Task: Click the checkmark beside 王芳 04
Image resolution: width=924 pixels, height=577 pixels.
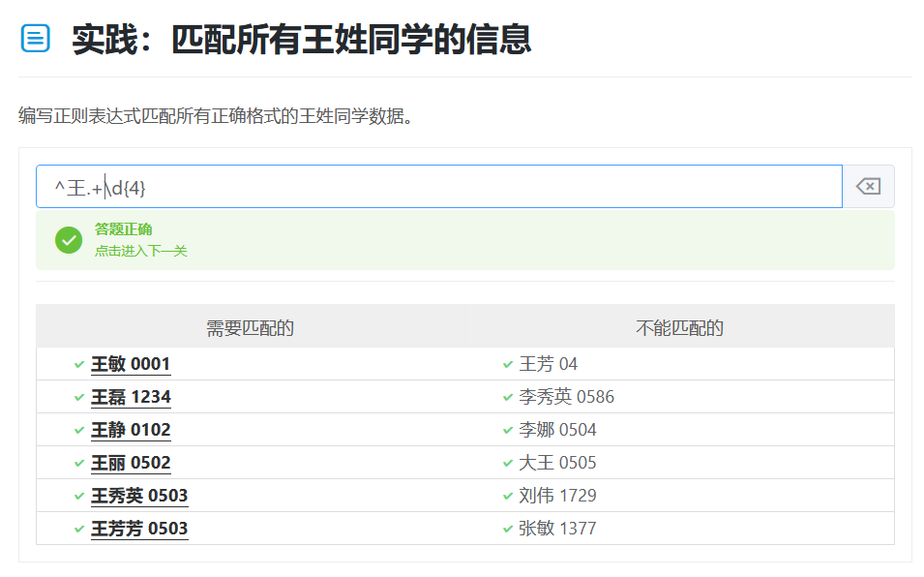Action: coord(508,364)
